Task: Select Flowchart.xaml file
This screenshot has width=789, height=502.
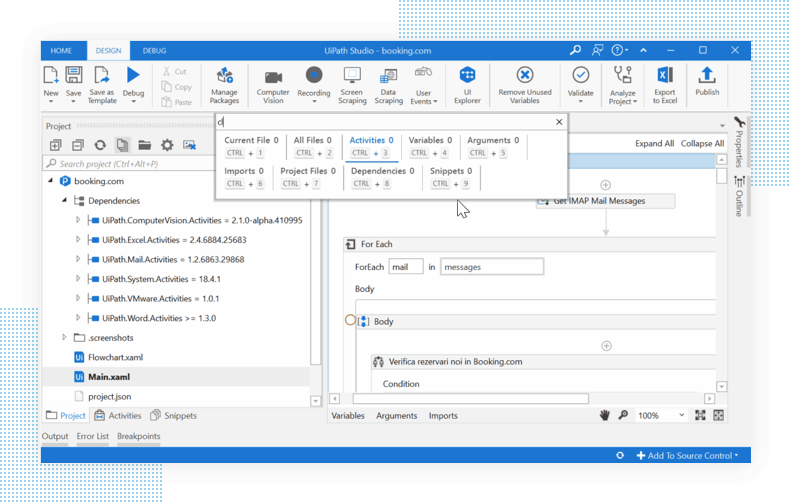Action: coord(115,357)
